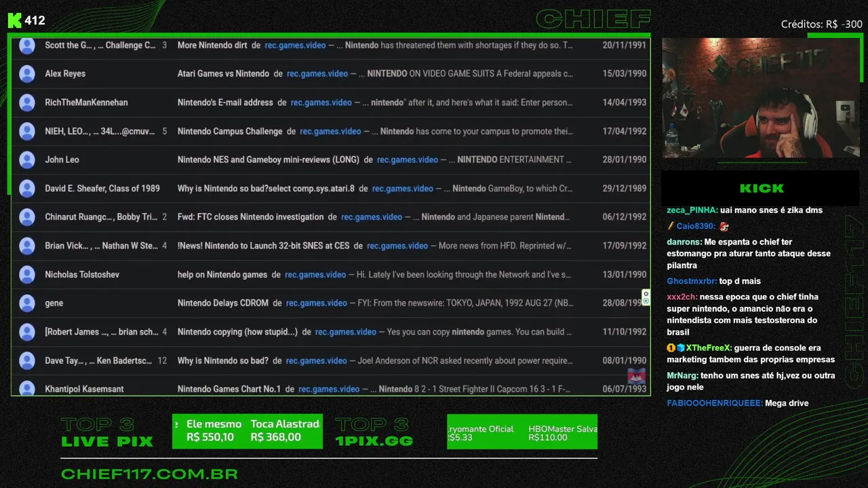
Task: Click avatar icon beside NIEH, LEO row
Action: pos(27,131)
